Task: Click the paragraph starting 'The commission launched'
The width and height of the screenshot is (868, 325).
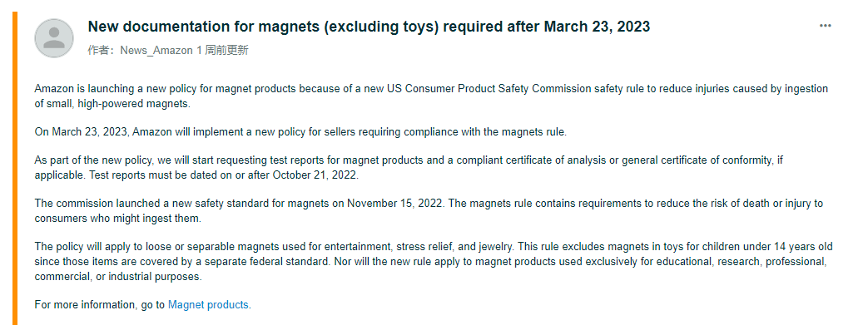Action: [429, 210]
